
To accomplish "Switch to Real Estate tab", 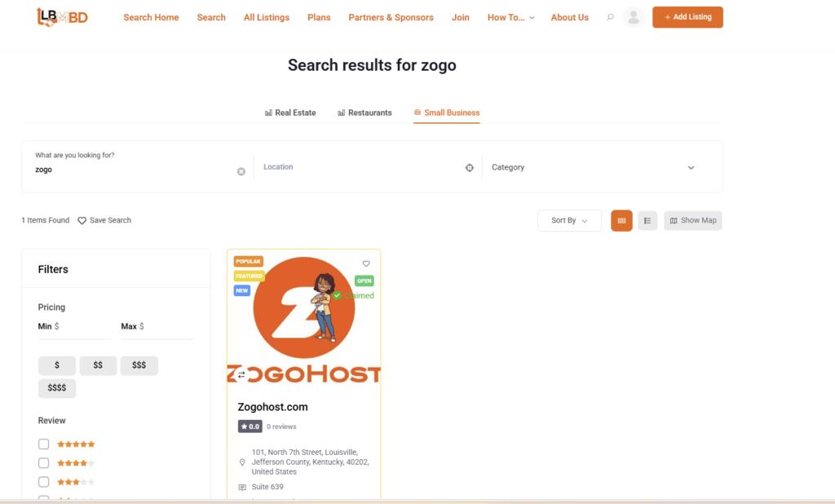I will tap(290, 113).
